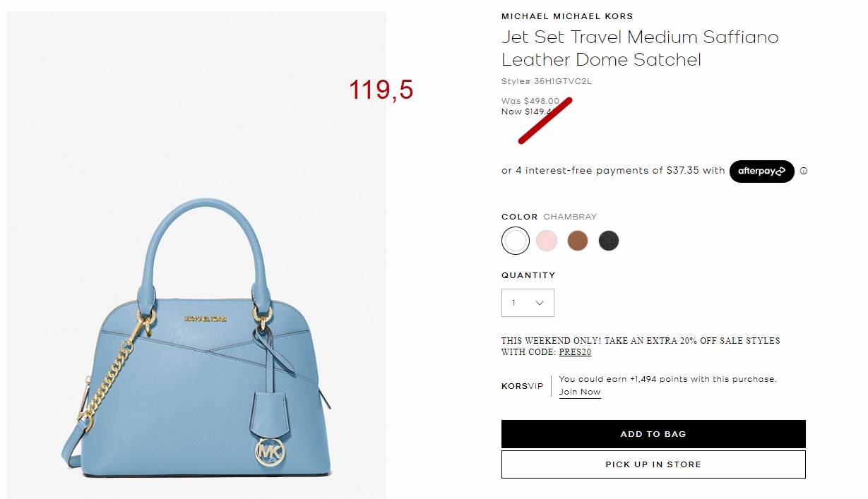
Task: Click the KORSVIP logo
Action: 523,386
